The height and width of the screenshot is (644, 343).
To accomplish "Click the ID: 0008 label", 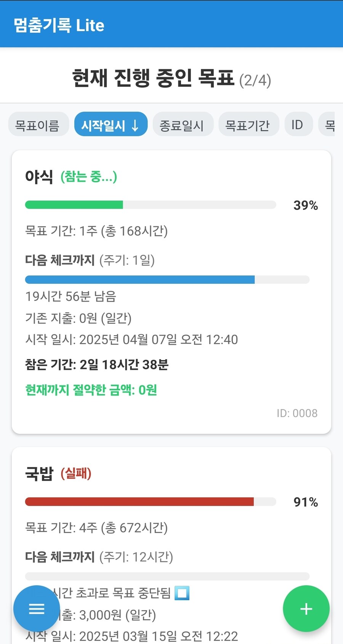I will click(x=298, y=413).
